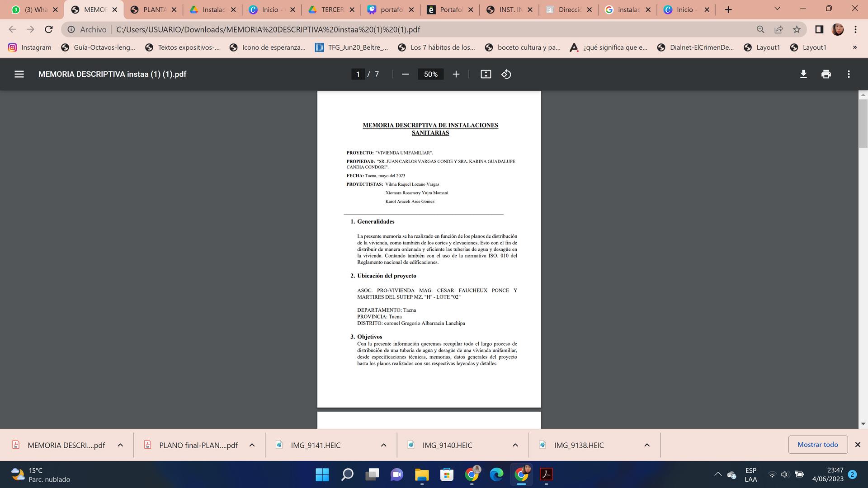The image size is (868, 488).
Task: Bookmark this page with star icon
Action: pos(797,29)
